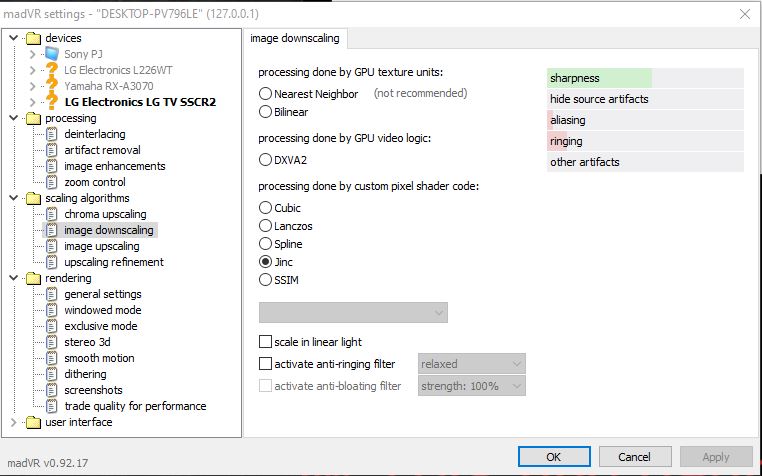Click the question mark icon beside LG Electronics L226WT
This screenshot has width=762, height=476.
[52, 70]
